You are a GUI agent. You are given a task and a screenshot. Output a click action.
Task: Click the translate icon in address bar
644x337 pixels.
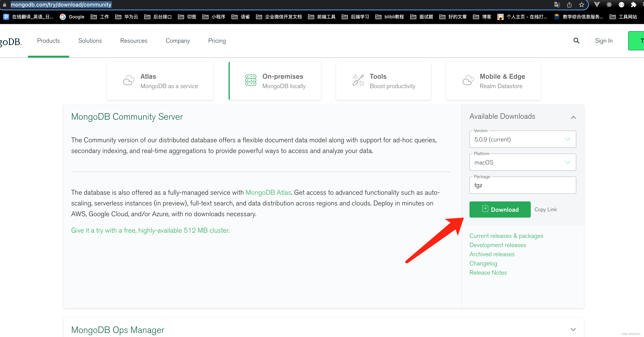(x=557, y=5)
